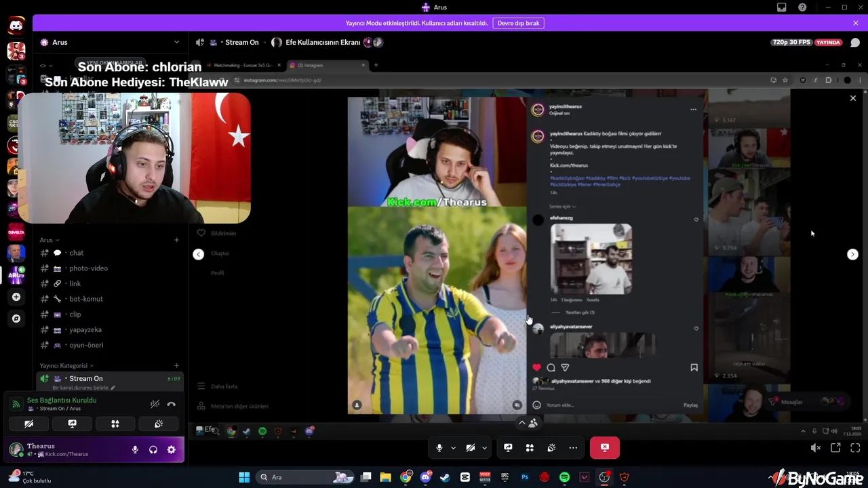Viewport: 868px width, 488px height.
Task: Open Discord user settings gear
Action: 171,449
